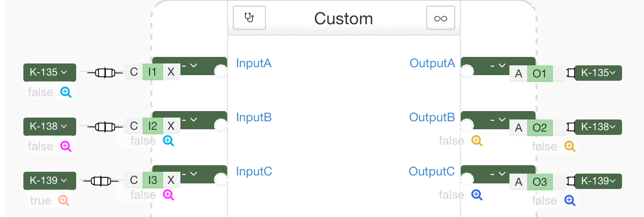Click the stethoscope diagnostics icon button
Screen dimensions: 644x217
(249, 18)
